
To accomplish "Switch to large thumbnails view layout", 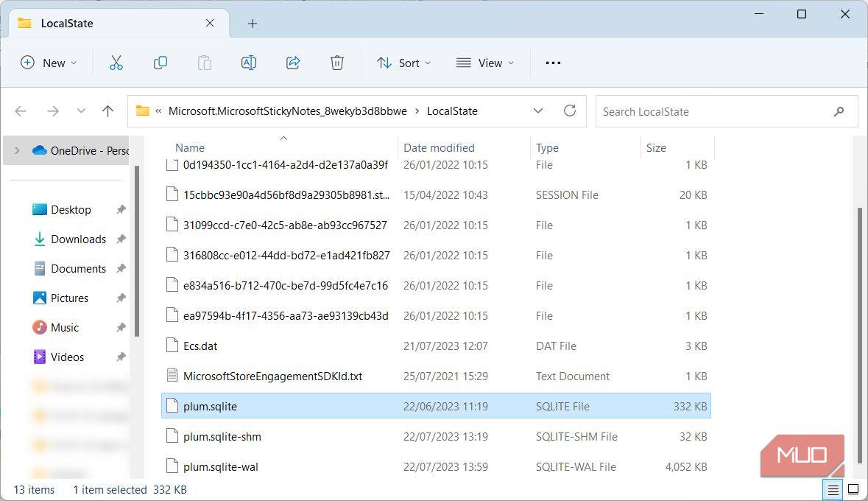I will (x=853, y=489).
